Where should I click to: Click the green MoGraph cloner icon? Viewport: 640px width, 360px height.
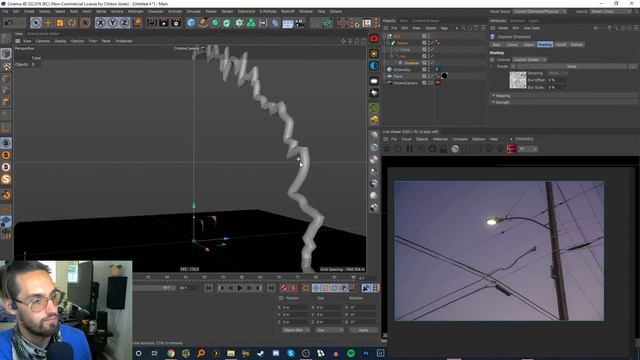(251, 23)
